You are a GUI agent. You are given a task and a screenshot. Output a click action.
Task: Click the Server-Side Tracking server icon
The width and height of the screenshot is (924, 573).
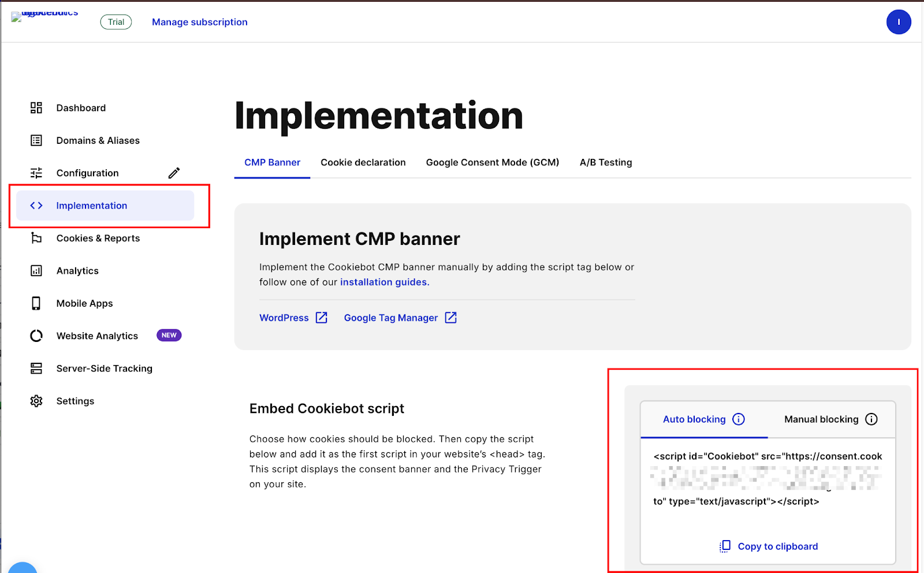36,369
